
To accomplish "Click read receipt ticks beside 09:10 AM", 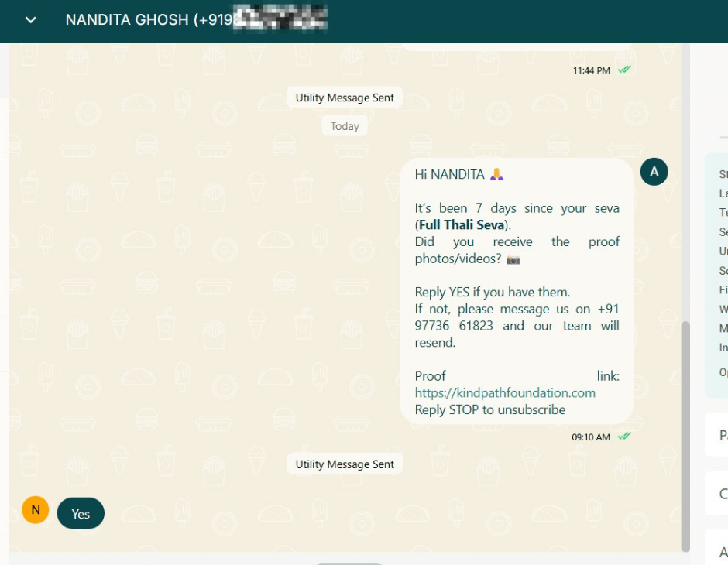I will pyautogui.click(x=624, y=437).
